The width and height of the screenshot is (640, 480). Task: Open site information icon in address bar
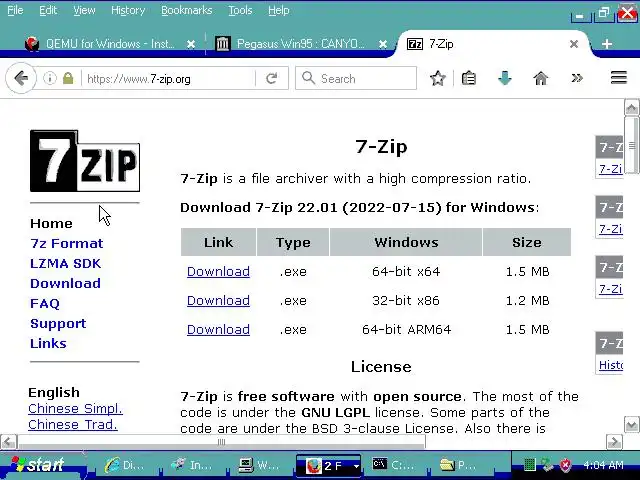click(50, 78)
